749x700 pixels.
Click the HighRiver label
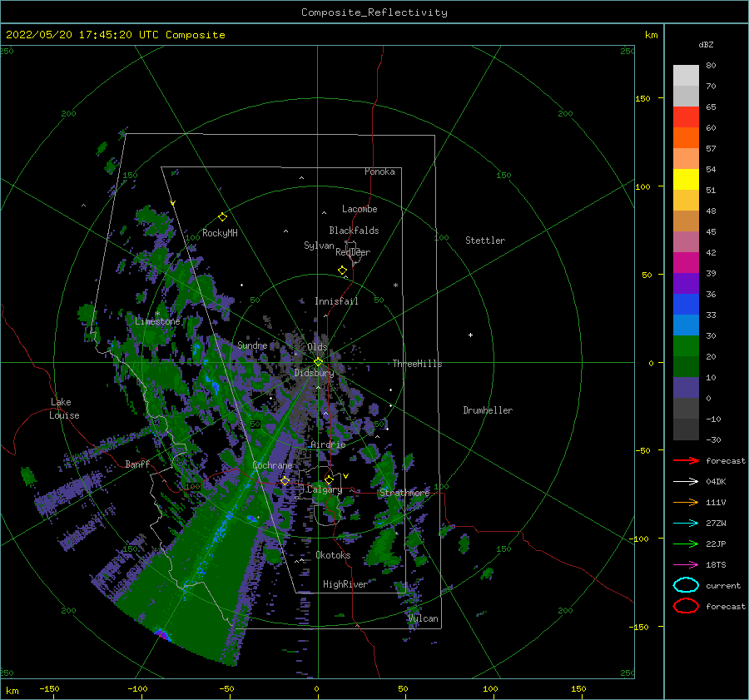tap(345, 584)
